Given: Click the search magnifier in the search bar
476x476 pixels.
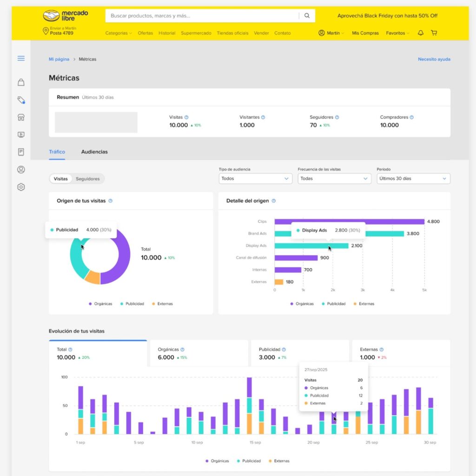Looking at the screenshot, I should 307,15.
